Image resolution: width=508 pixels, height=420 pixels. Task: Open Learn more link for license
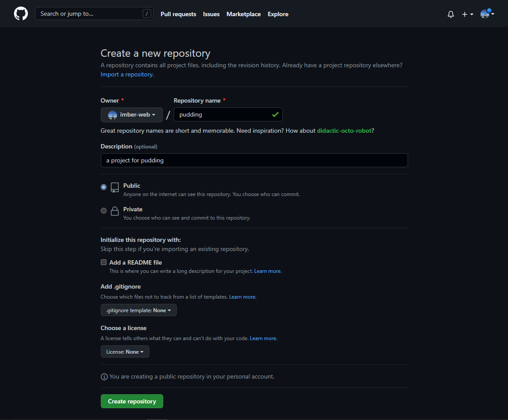click(264, 338)
